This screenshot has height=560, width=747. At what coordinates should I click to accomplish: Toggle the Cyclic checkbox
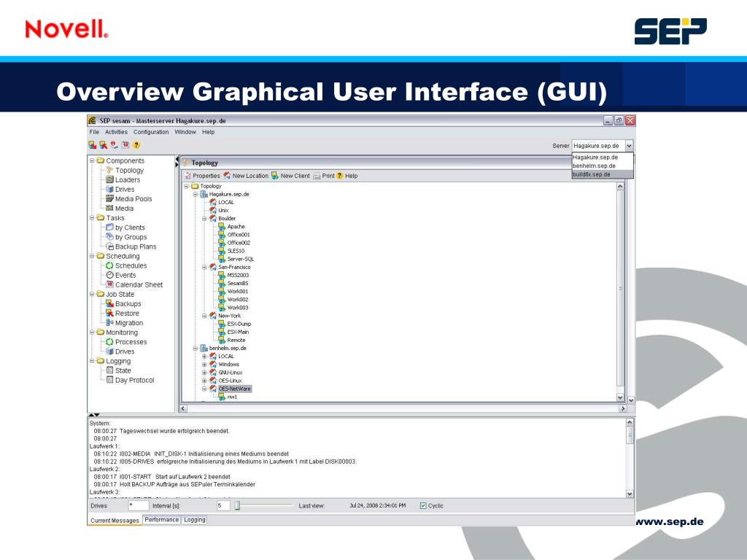coord(423,506)
